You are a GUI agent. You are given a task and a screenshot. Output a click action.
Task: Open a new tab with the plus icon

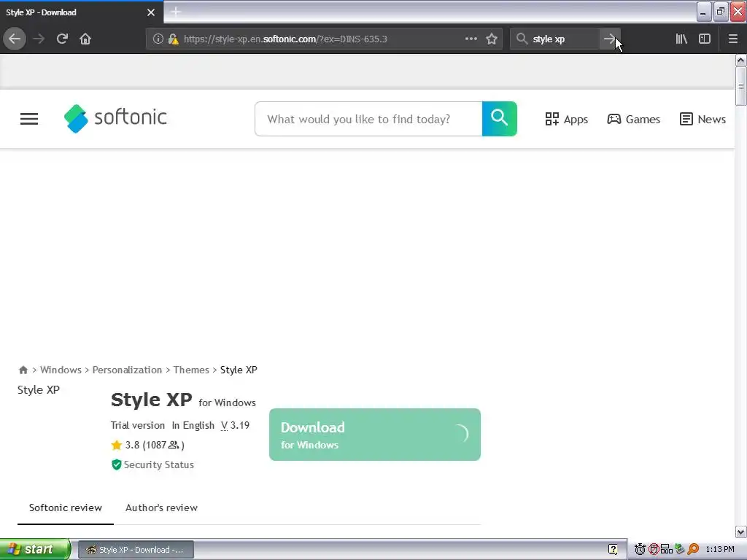pyautogui.click(x=175, y=12)
